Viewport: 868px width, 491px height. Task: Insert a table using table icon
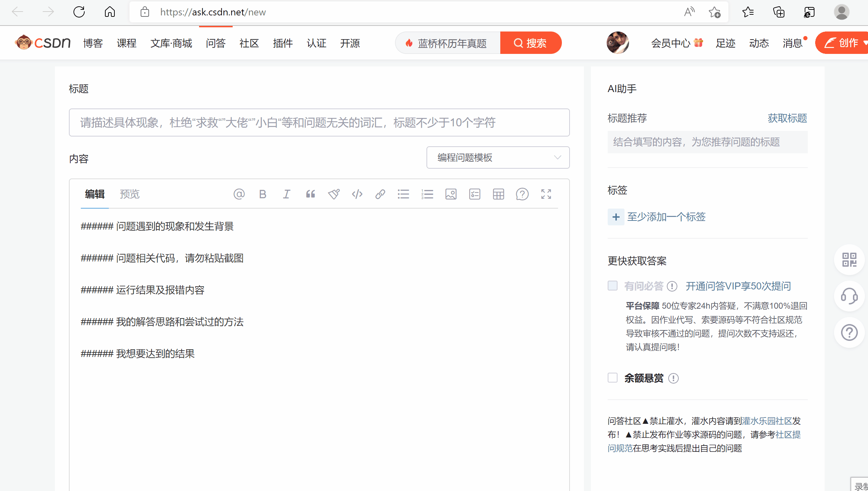(498, 194)
